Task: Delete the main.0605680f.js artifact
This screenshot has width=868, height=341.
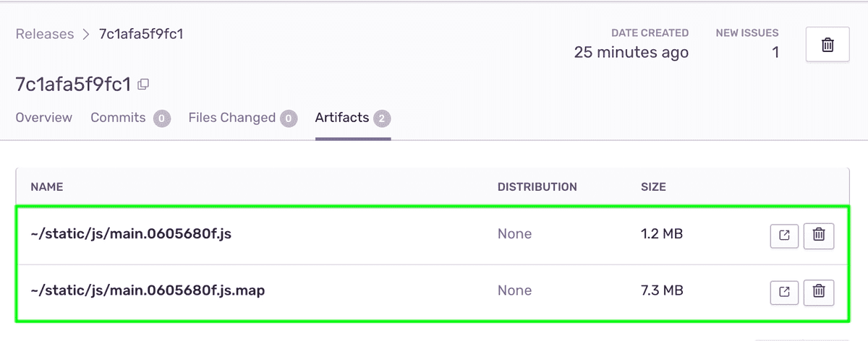Action: [819, 234]
